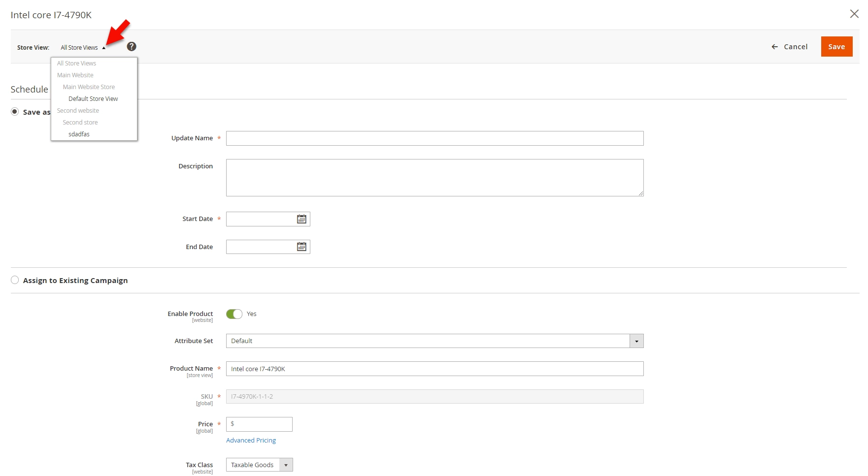The height and width of the screenshot is (476, 868).
Task: Open the Start Date calendar picker
Action: click(301, 219)
